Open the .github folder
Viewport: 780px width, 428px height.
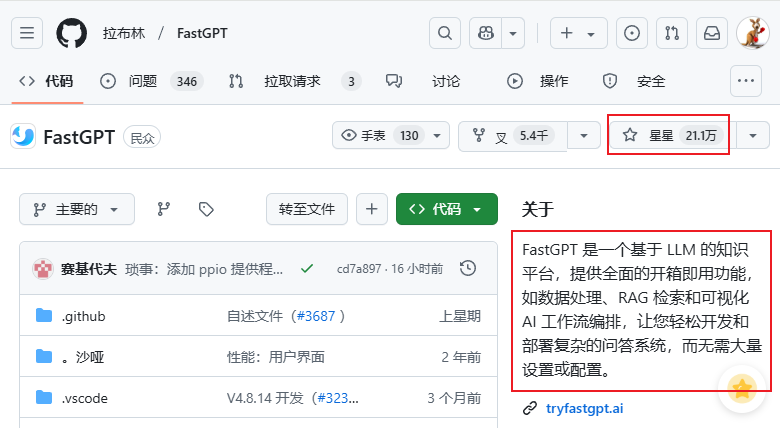point(84,316)
